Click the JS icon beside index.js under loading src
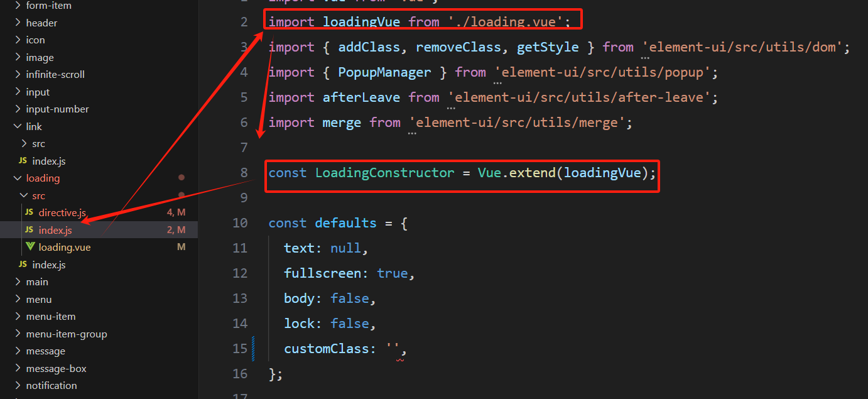Screen dimensions: 868x399 pos(29,229)
